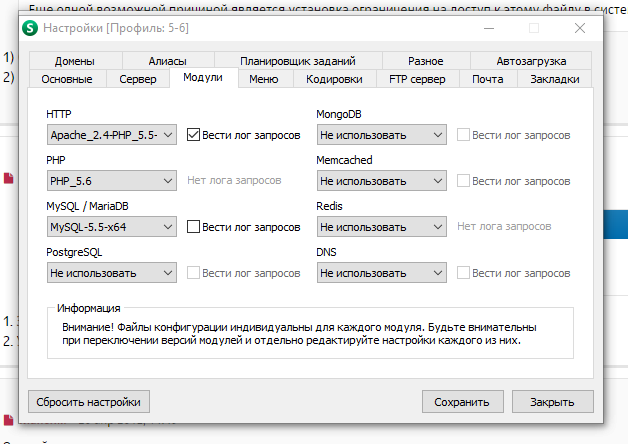Close the settings window with X

pyautogui.click(x=580, y=28)
